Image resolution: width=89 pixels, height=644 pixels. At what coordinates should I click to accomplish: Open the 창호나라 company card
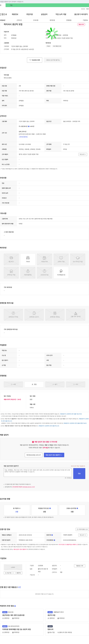[67, 629]
